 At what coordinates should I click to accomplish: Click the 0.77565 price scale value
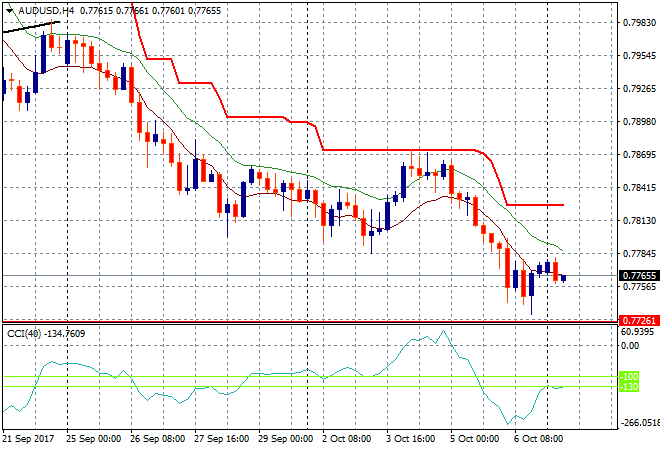pos(639,287)
